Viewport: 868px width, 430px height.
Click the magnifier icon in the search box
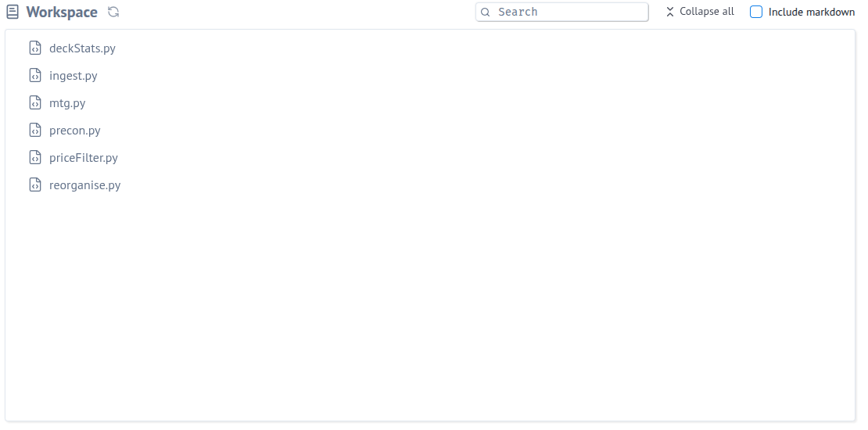486,13
